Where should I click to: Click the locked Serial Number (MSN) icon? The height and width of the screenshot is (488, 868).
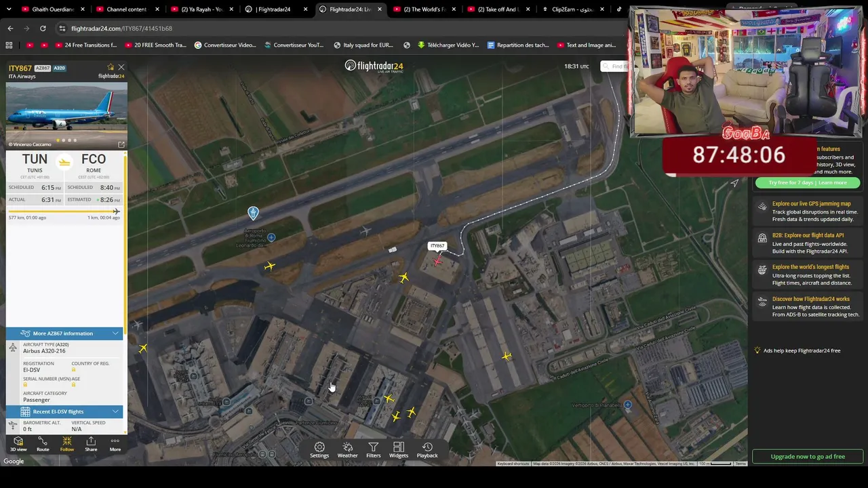pyautogui.click(x=25, y=385)
